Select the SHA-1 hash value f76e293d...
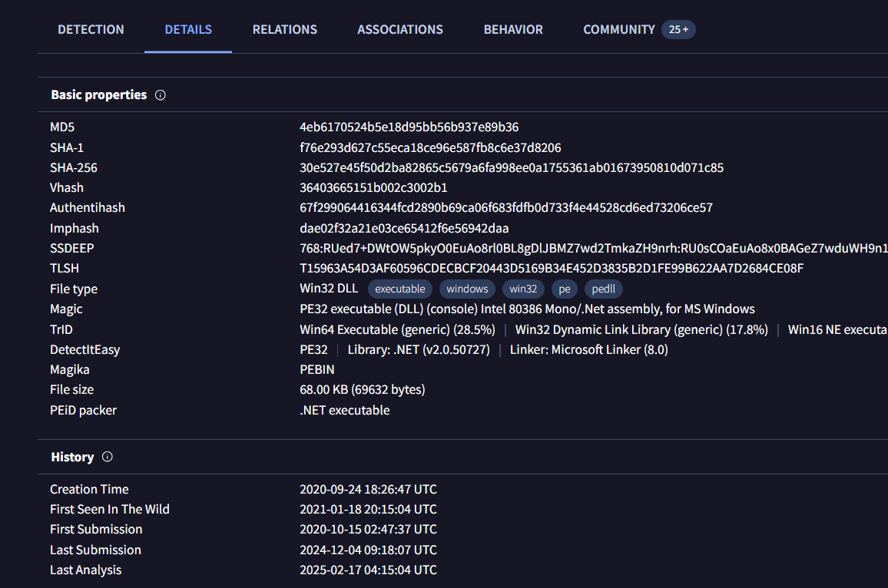 (430, 147)
